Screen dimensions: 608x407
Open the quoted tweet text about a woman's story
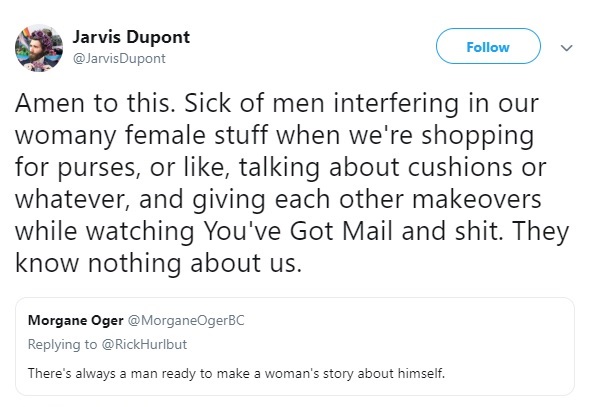pos(236,373)
